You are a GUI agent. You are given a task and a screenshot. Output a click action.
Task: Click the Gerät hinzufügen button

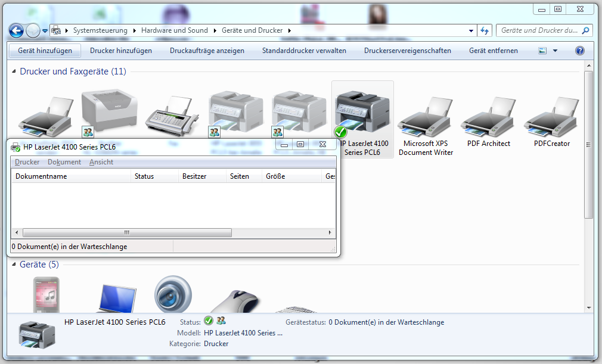click(x=45, y=51)
